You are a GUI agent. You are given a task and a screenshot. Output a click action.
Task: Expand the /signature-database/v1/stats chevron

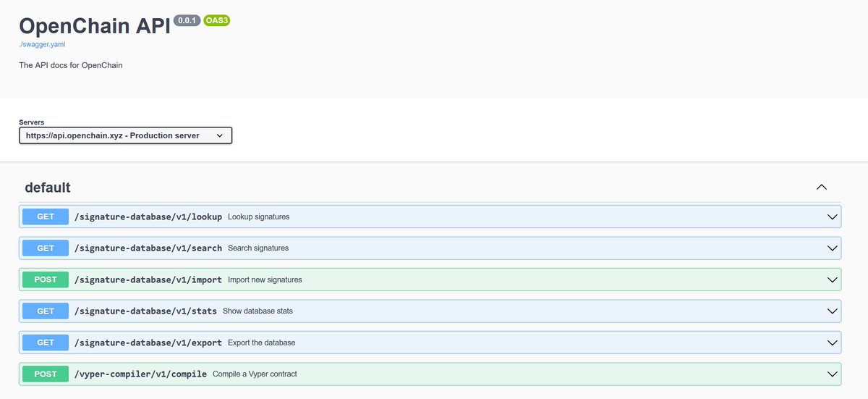pyautogui.click(x=832, y=311)
